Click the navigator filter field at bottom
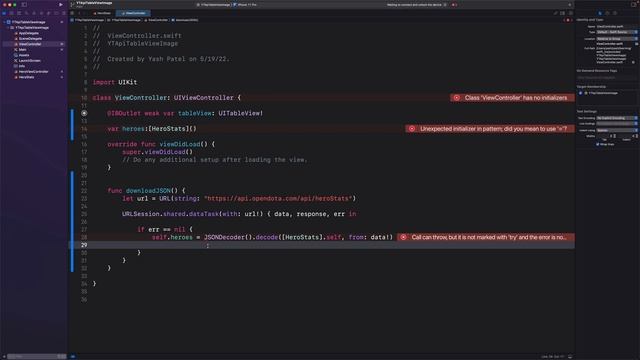Image resolution: width=640 pixels, height=360 pixels. (x=36, y=356)
